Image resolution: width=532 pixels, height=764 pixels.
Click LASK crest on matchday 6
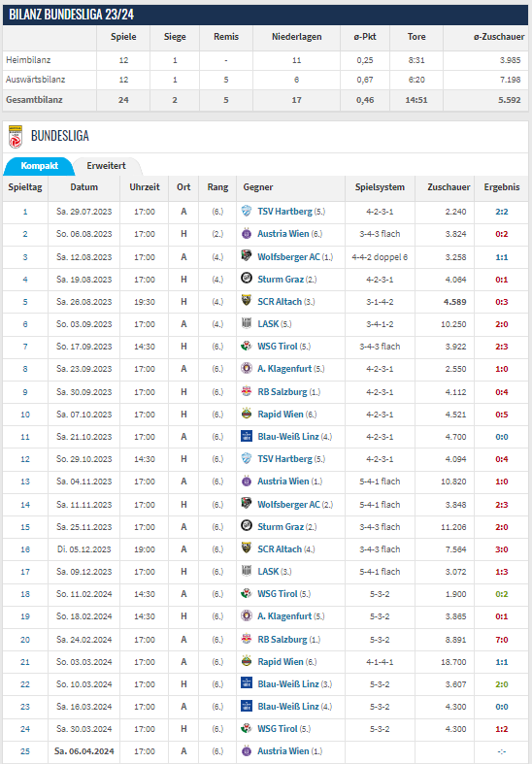click(x=247, y=323)
